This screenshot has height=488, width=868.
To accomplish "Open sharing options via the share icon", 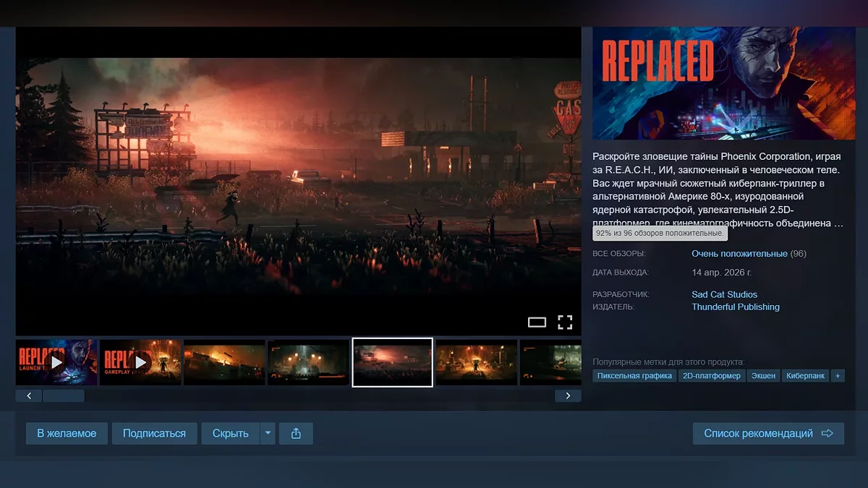I will pos(296,433).
